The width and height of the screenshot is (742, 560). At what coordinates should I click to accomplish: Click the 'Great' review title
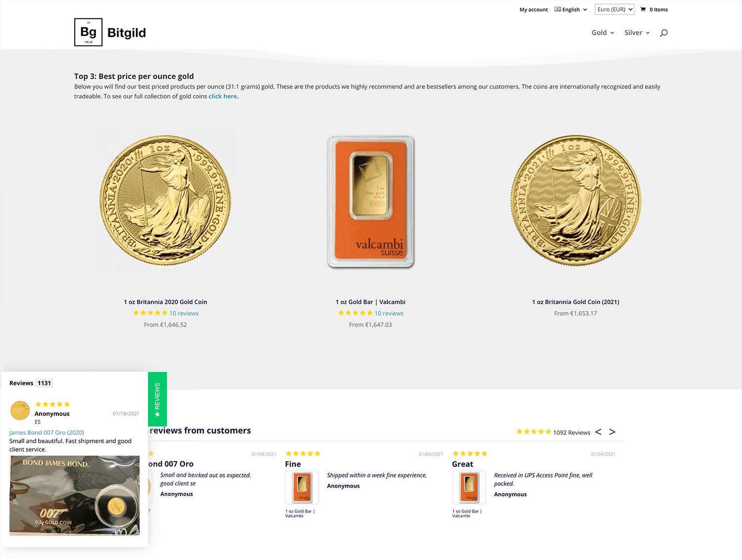463,464
